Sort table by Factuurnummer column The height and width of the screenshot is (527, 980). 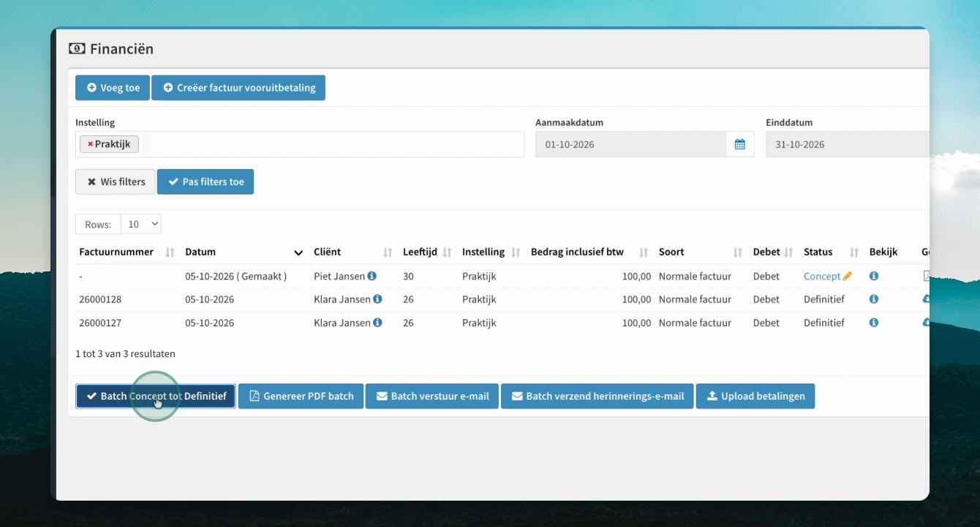[170, 253]
